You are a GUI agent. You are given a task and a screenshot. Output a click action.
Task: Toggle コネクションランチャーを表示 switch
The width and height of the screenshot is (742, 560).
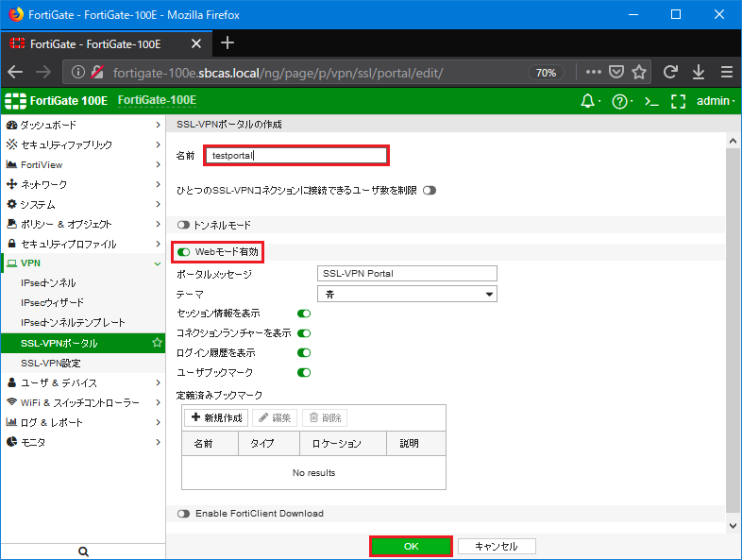304,333
